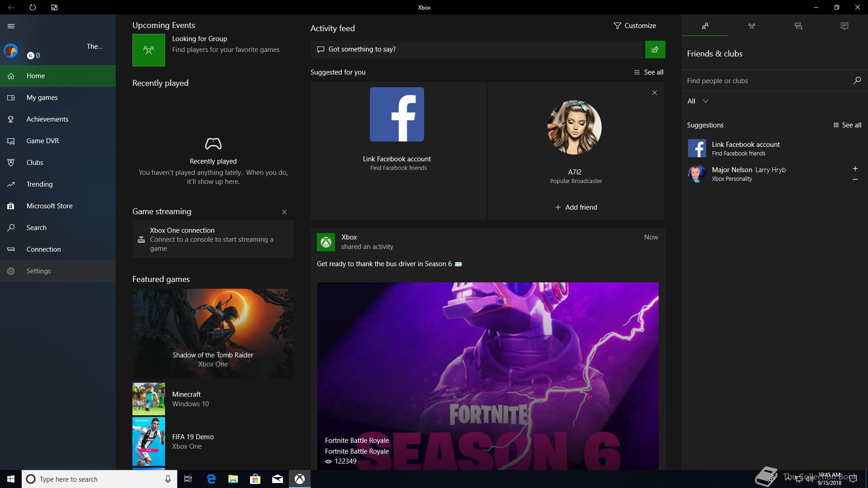This screenshot has height=488, width=868.
Task: Click 'Got something to say?' input box
Action: click(x=477, y=49)
